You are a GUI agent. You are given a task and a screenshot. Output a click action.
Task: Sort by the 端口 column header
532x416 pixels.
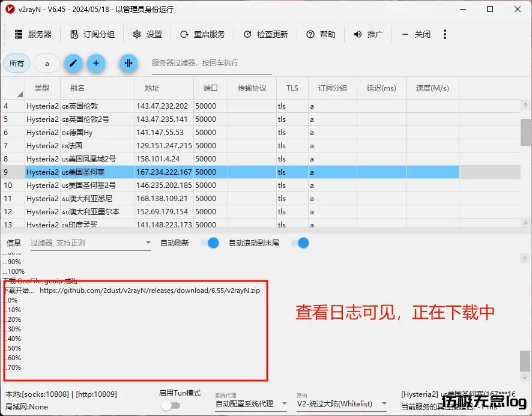pyautogui.click(x=211, y=88)
